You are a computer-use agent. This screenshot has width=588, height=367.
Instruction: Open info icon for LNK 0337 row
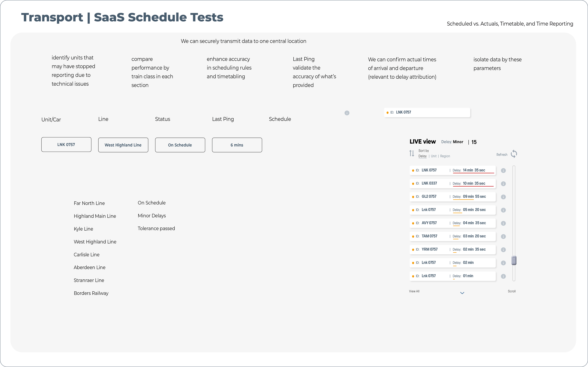tap(503, 184)
